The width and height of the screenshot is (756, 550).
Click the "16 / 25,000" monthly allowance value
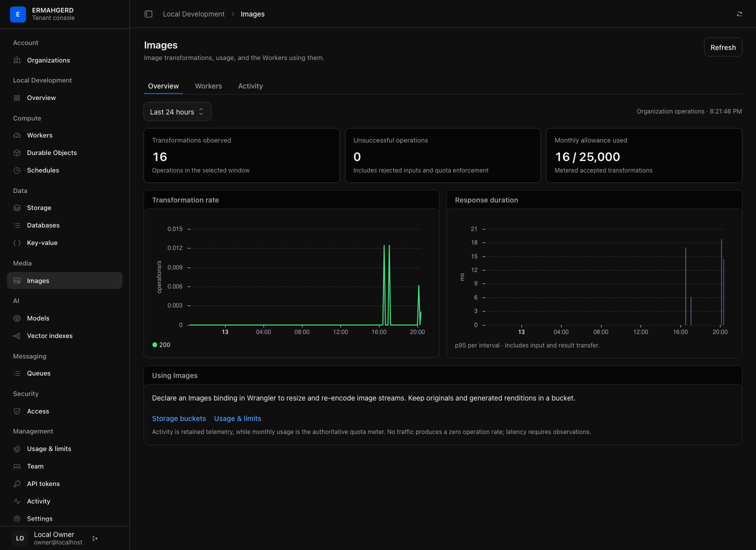587,157
